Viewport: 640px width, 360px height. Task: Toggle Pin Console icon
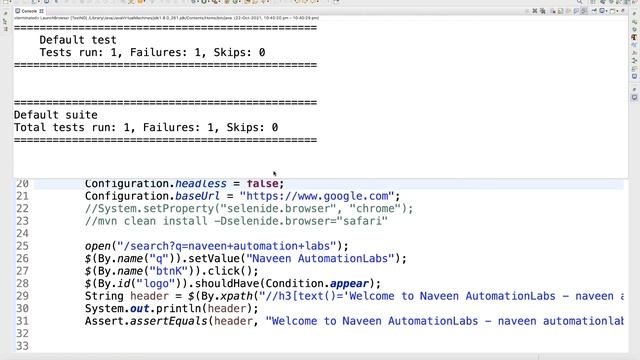[x=594, y=11]
